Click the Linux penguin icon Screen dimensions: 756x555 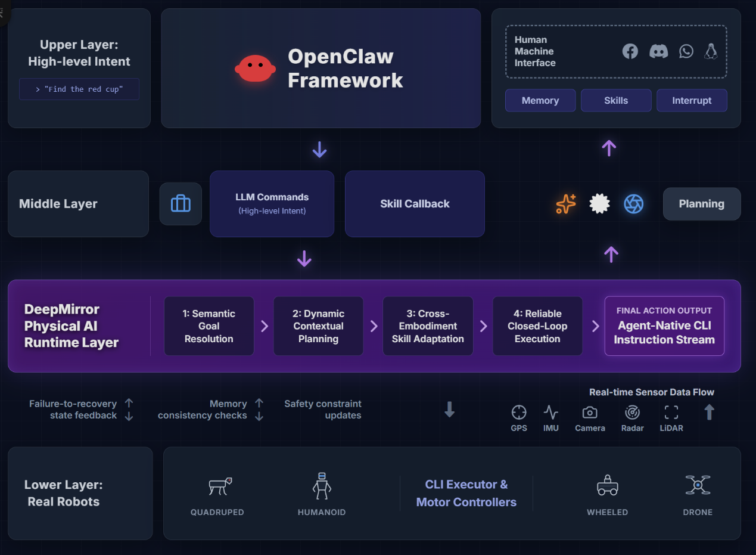tap(711, 51)
